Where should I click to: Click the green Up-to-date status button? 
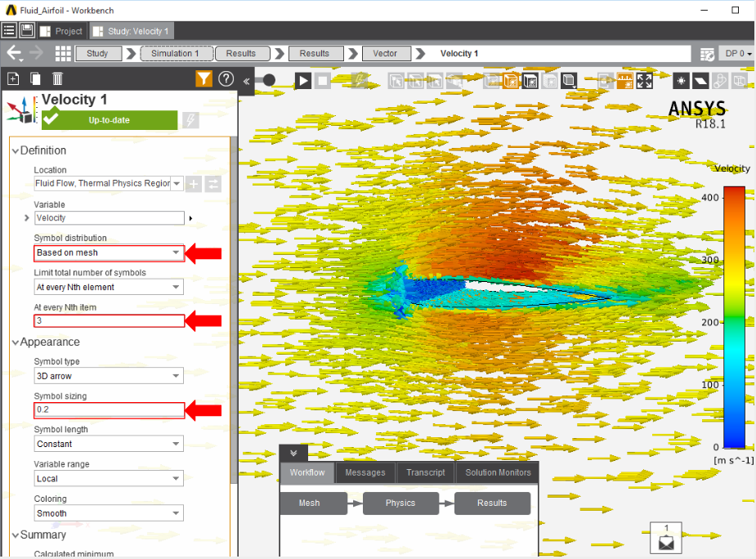tap(110, 120)
